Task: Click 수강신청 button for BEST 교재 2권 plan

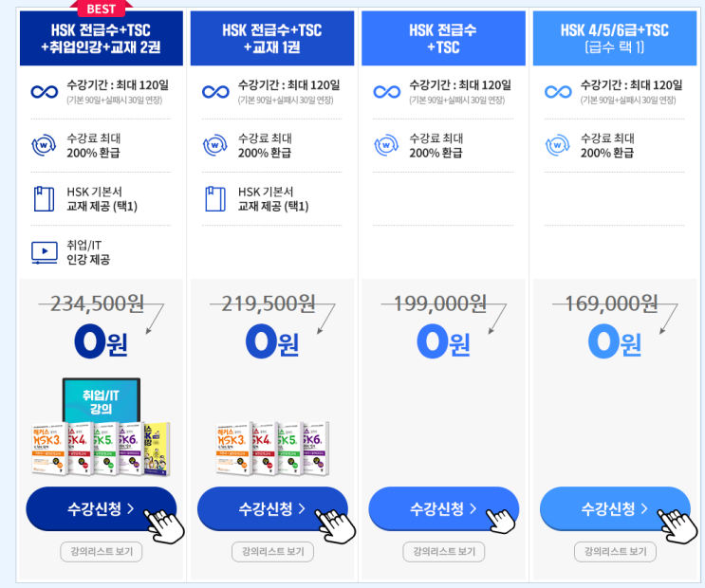Action: tap(101, 509)
